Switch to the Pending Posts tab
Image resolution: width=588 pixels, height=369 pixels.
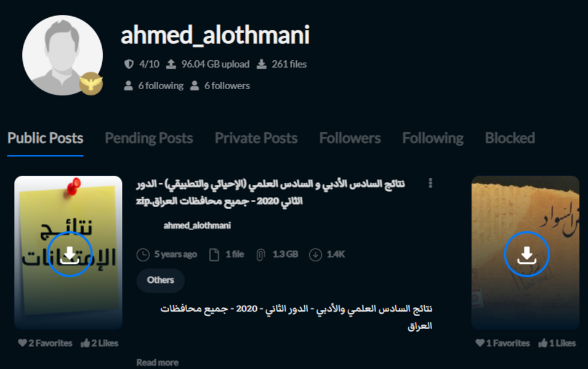click(149, 138)
